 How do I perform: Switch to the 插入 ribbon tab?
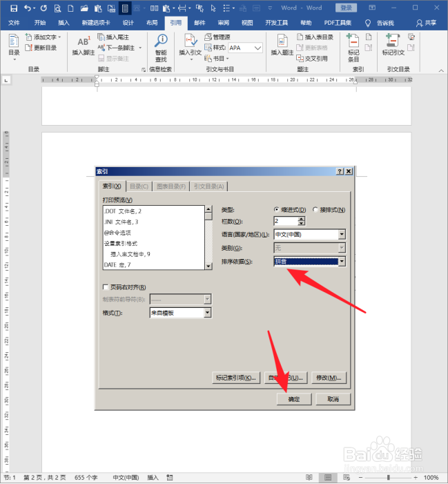[64, 23]
